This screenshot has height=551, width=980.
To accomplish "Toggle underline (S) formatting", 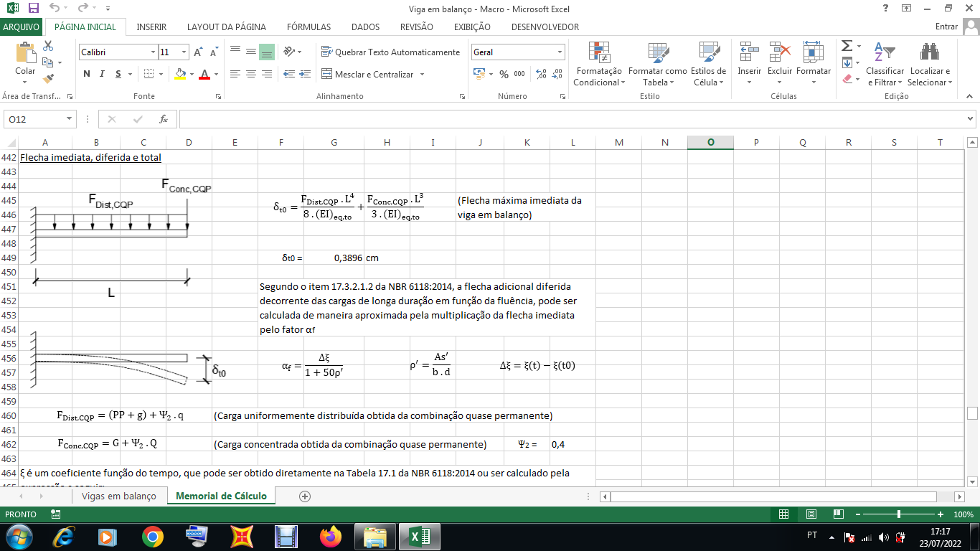I will (118, 74).
